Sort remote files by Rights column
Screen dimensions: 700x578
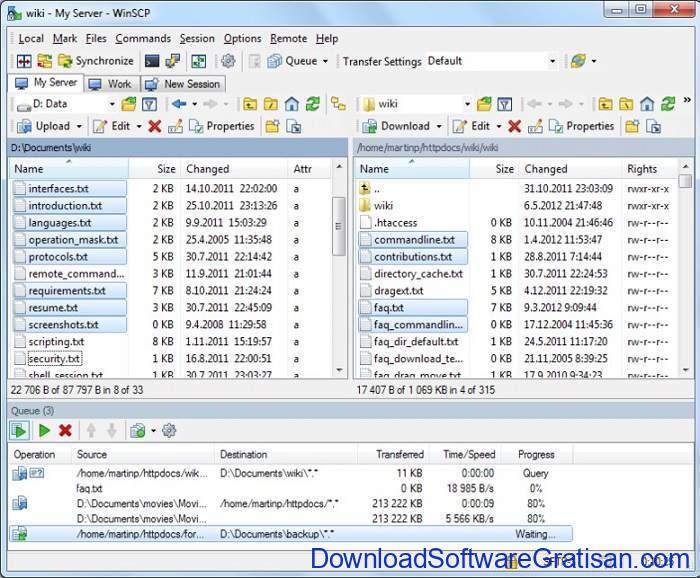pyautogui.click(x=650, y=169)
